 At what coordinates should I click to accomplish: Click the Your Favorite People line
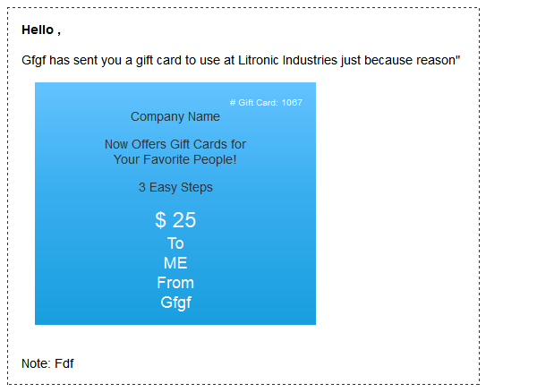[175, 159]
